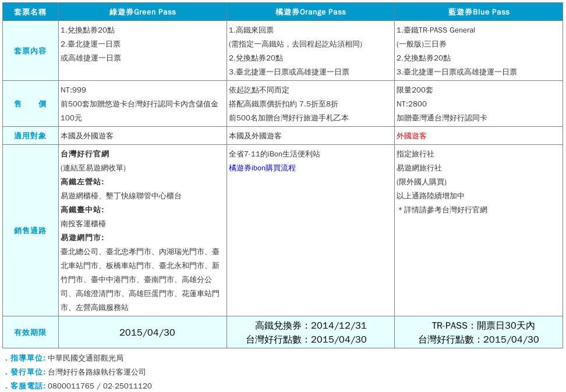Click the bold 台灣好行官網 text

tap(85, 154)
